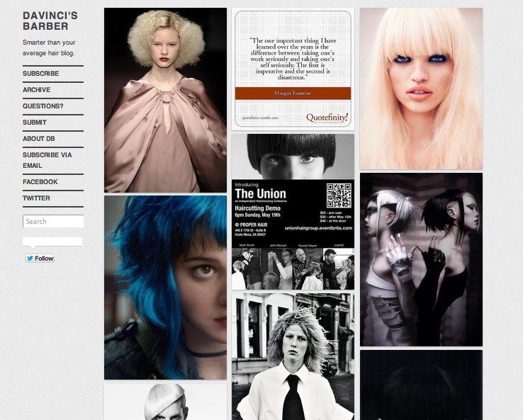Click the Search input field
Viewport: 523px width, 420px height.
(53, 222)
